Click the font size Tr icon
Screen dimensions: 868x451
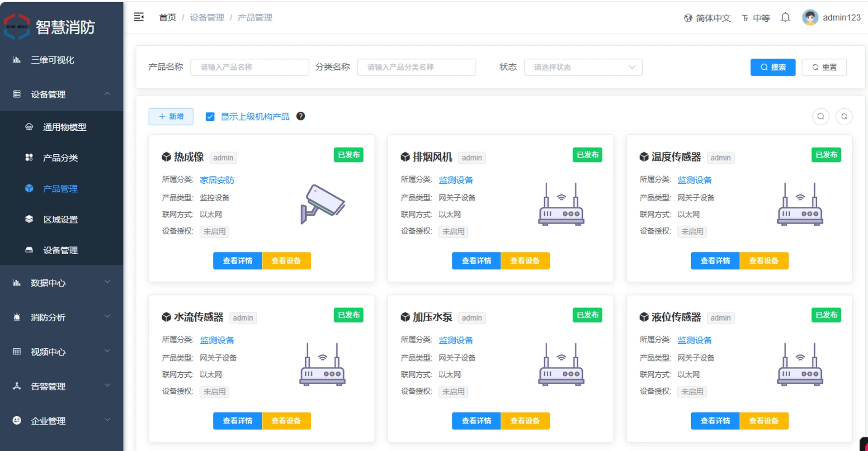click(x=745, y=18)
